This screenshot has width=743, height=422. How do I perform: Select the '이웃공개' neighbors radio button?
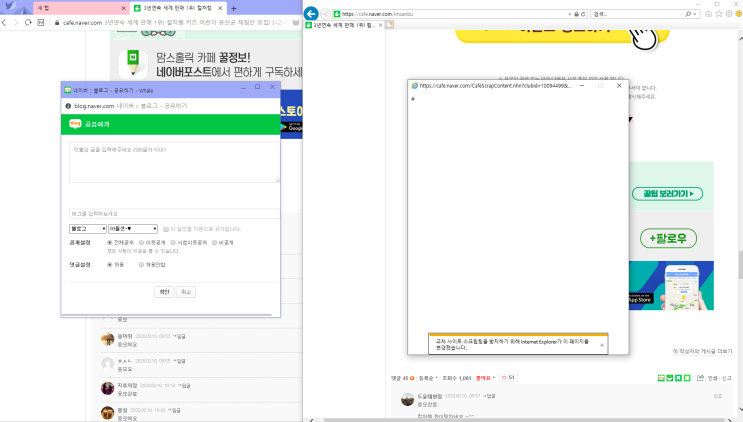pyautogui.click(x=141, y=242)
